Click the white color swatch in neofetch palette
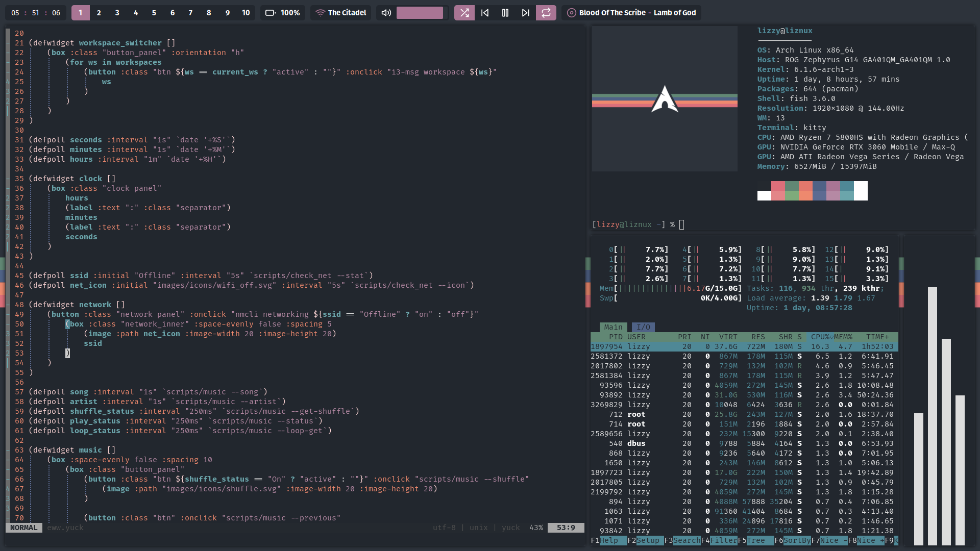This screenshot has width=980, height=551. (861, 191)
